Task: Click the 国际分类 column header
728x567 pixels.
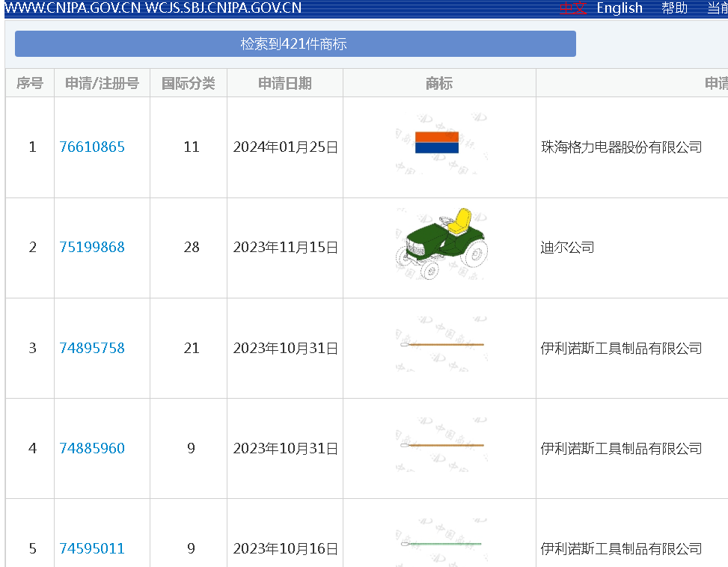Action: (189, 83)
